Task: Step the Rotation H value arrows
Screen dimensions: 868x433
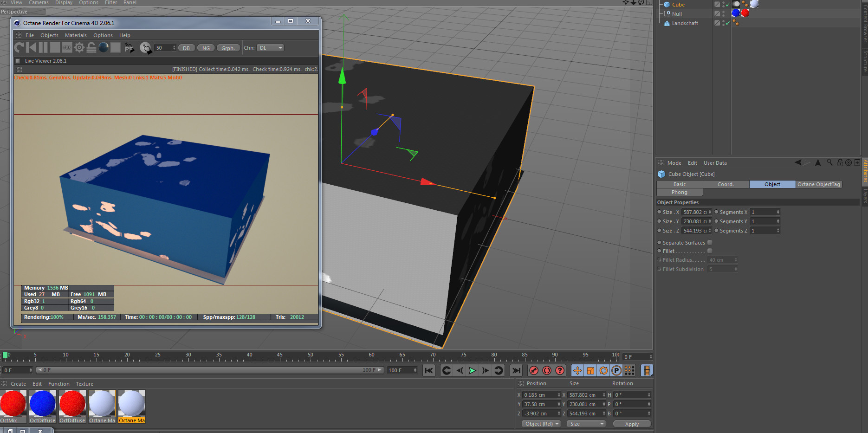Action: [x=649, y=395]
